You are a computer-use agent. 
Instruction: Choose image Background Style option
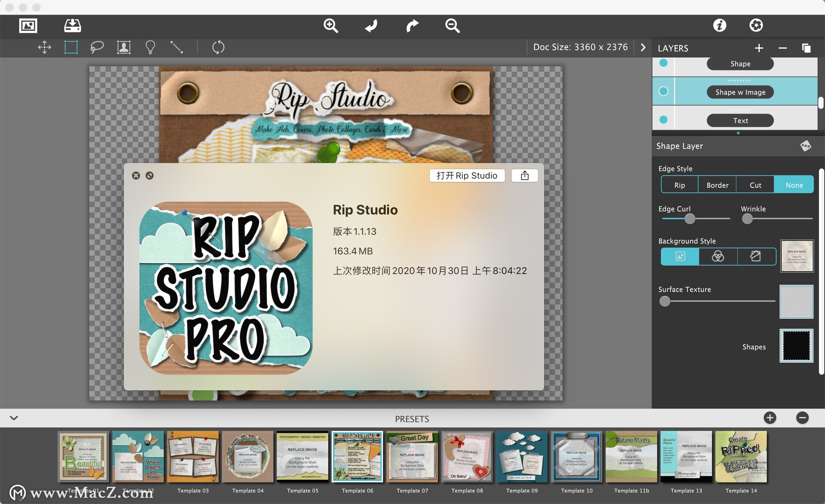point(680,257)
